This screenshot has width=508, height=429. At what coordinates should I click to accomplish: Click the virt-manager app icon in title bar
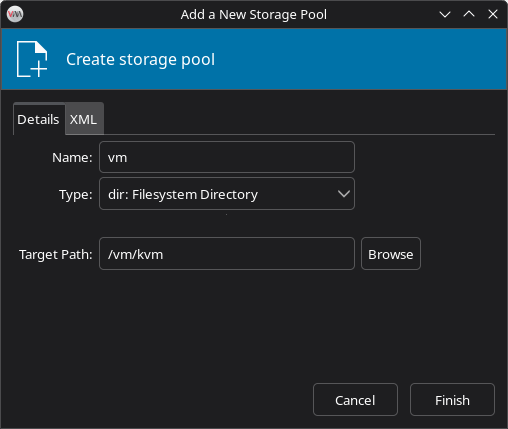click(15, 14)
